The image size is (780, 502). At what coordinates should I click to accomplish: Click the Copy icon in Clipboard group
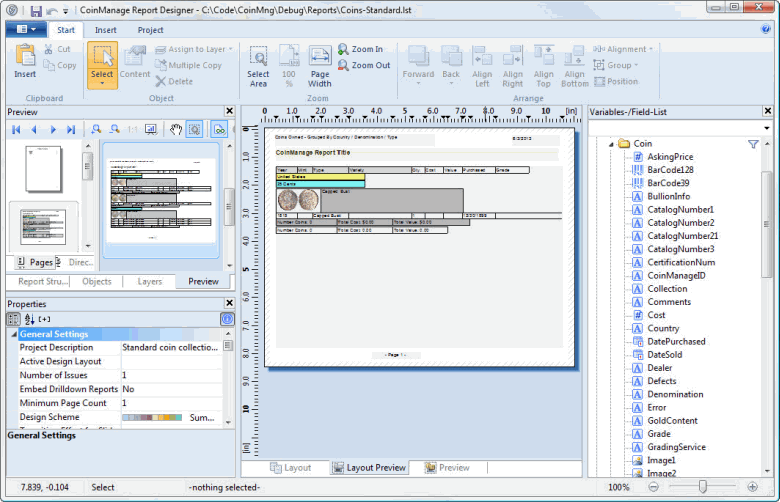pyautogui.click(x=49, y=65)
